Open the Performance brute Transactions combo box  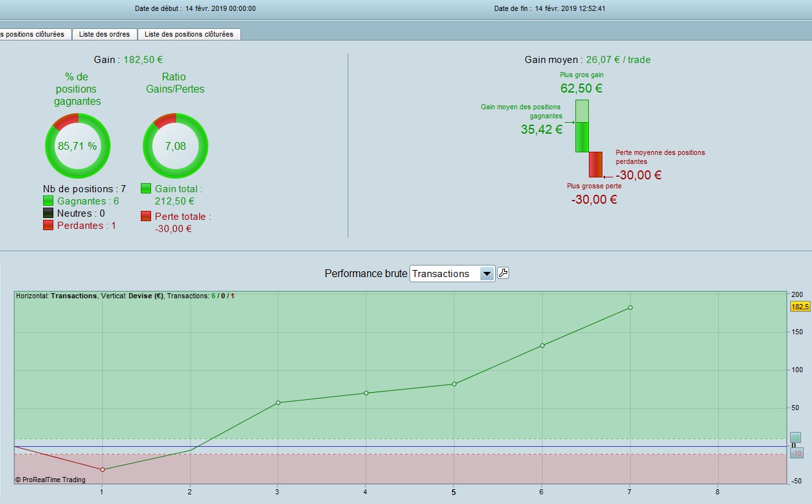click(452, 274)
